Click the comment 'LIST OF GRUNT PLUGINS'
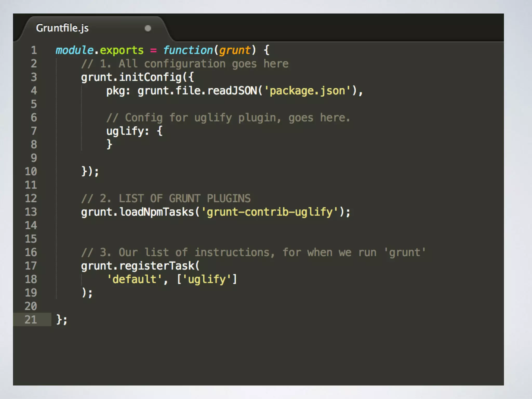 pos(184,198)
